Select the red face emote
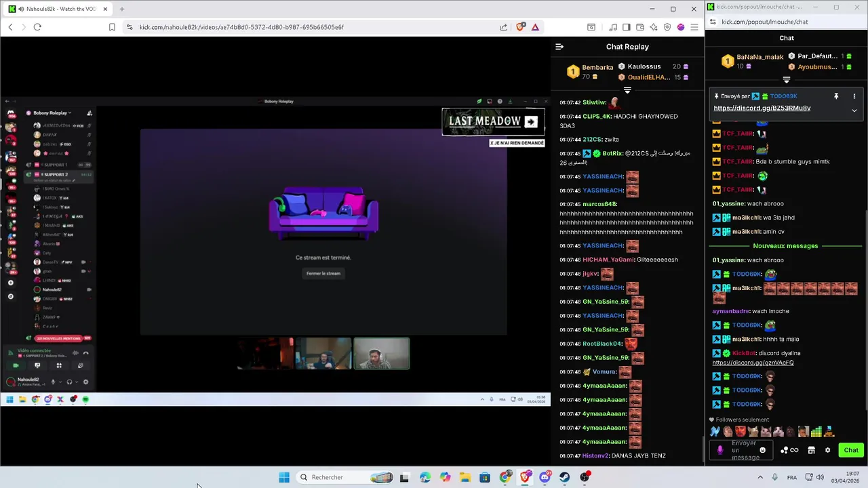Screen dimensions: 868x488 coord(740,432)
